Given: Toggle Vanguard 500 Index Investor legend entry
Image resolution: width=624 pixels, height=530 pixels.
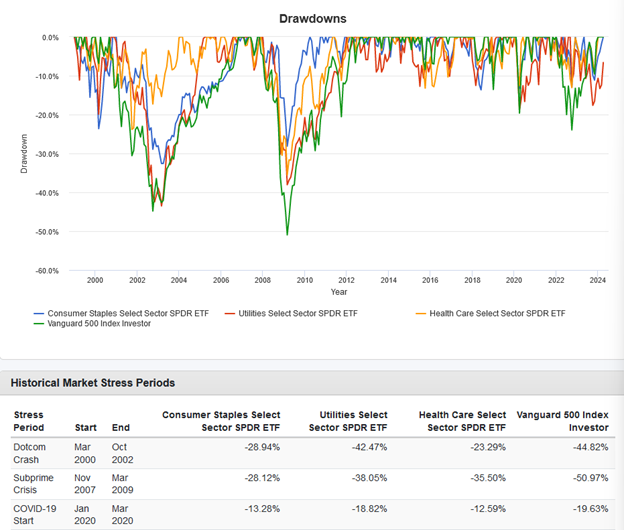Looking at the screenshot, I should [92, 323].
